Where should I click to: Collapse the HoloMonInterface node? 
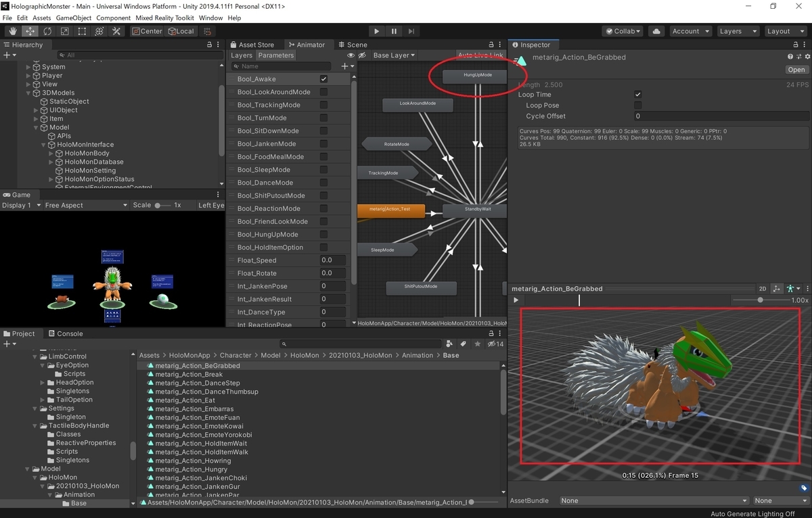[44, 145]
